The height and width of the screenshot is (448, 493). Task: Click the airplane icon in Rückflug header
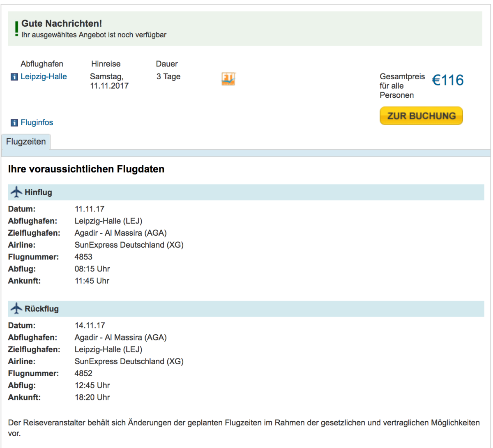[x=17, y=309]
